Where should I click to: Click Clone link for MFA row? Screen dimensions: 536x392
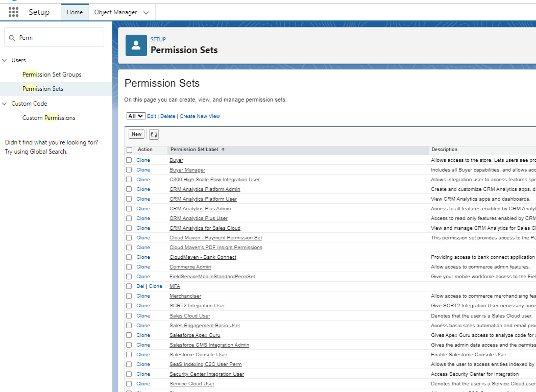[155, 286]
